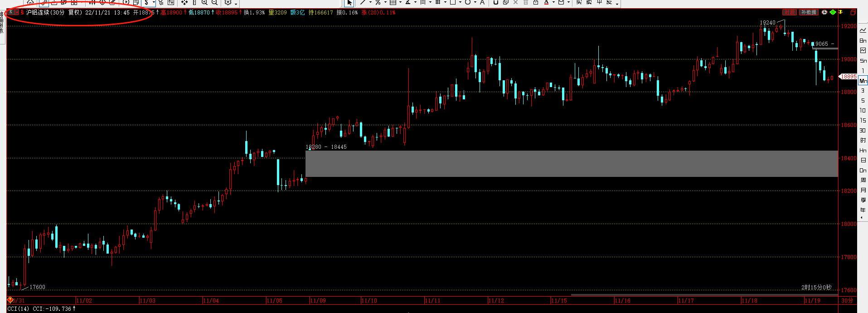Open the dropdown next to the dollar icon
The height and width of the screenshot is (313, 868).
(x=154, y=3)
